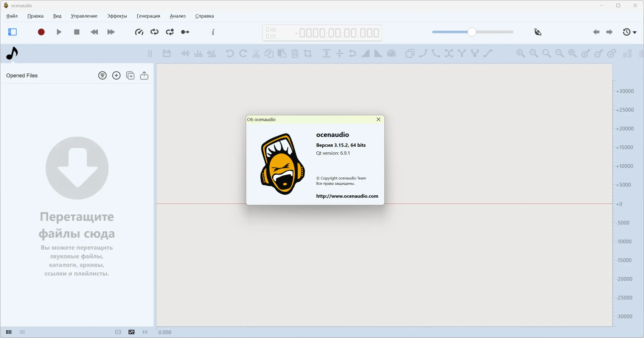Stop playback with the square Stop icon
The image size is (644, 338).
[77, 32]
